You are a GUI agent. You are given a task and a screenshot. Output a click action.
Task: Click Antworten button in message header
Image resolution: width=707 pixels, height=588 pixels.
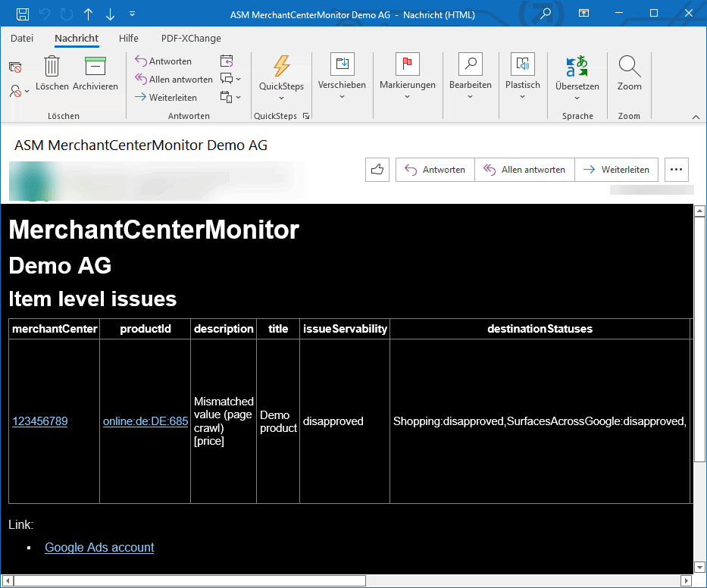tap(435, 170)
